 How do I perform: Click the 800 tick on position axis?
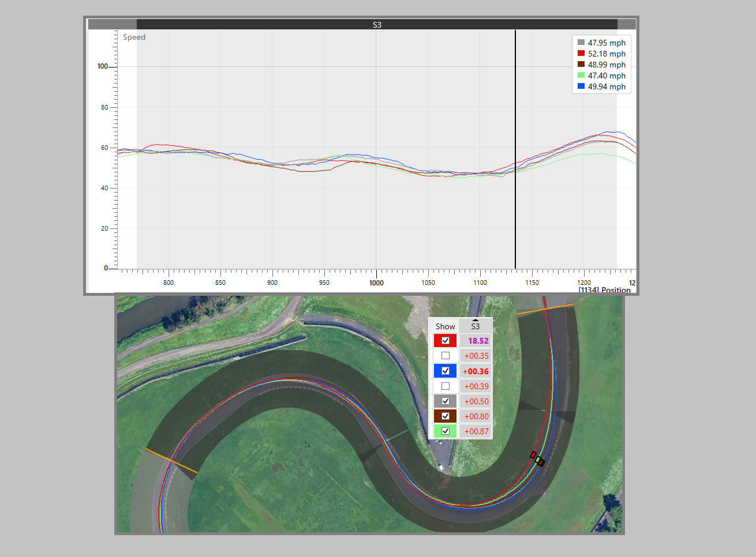click(169, 283)
